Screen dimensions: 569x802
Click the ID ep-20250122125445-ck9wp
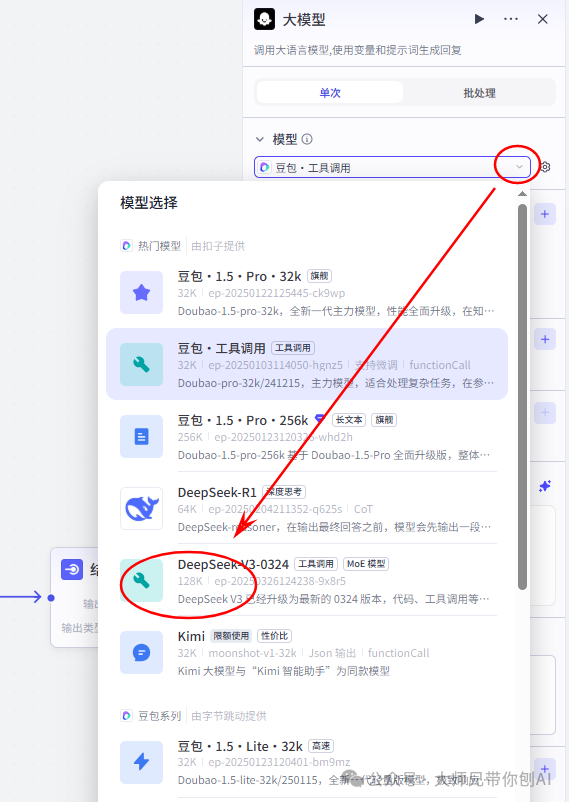point(276,293)
